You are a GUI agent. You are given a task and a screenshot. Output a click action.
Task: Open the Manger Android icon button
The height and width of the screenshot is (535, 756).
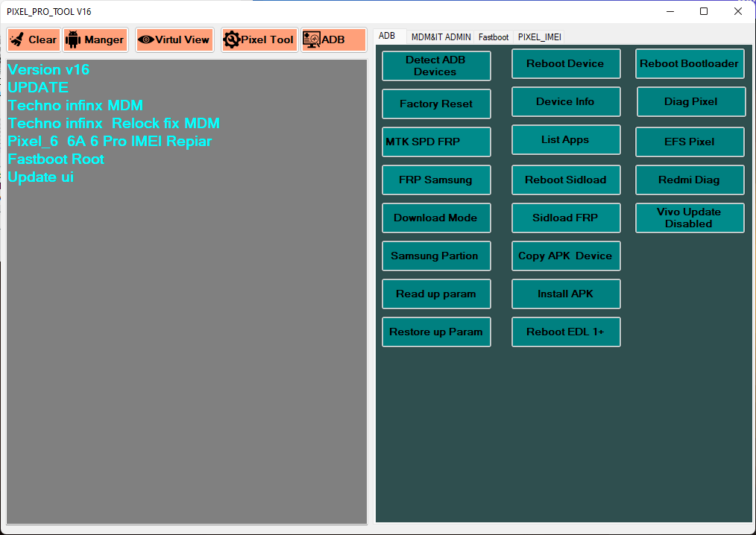click(95, 40)
